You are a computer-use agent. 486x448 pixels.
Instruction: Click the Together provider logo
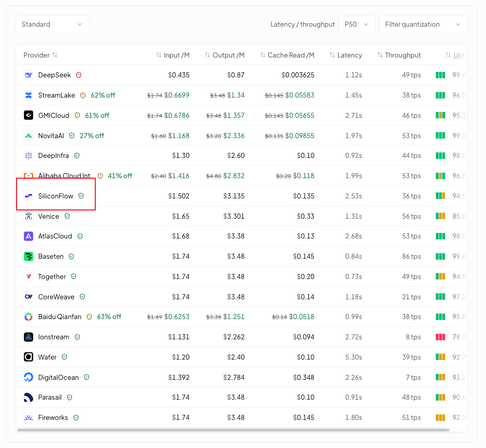pyautogui.click(x=29, y=277)
